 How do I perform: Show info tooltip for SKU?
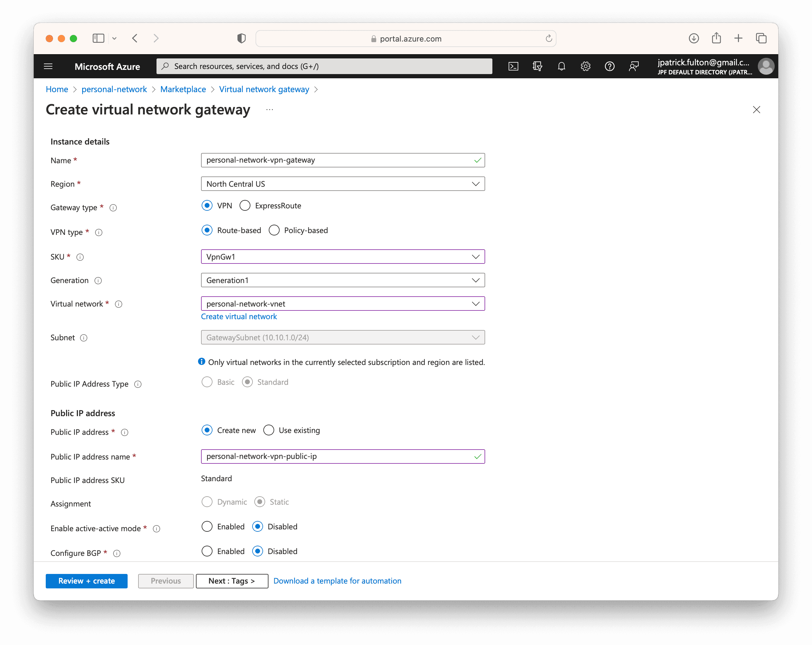(x=80, y=257)
